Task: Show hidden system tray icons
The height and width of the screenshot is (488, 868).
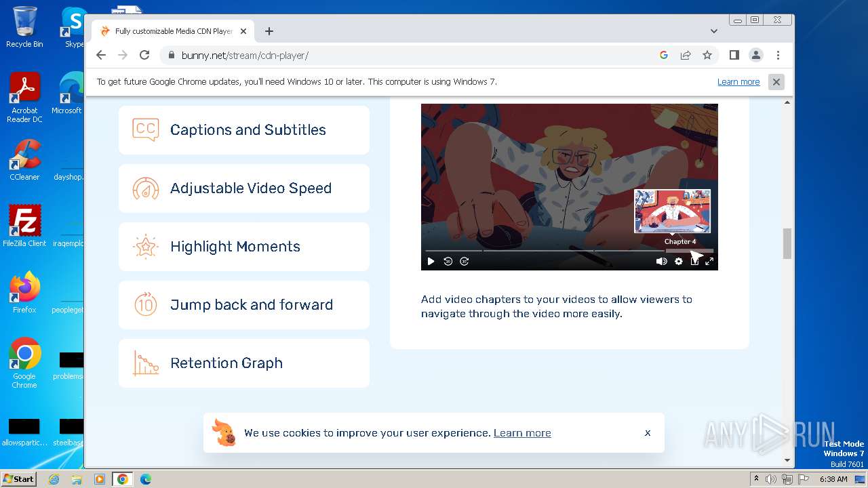Action: pyautogui.click(x=756, y=479)
